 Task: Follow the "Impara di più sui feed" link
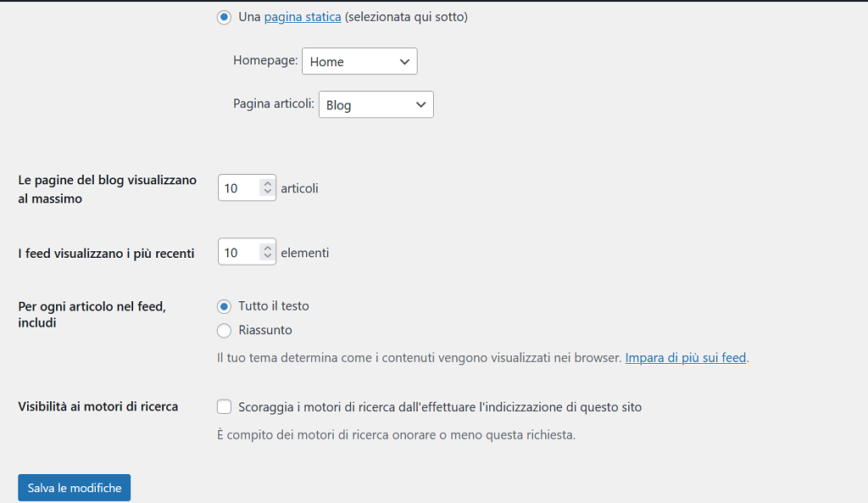pyautogui.click(x=685, y=357)
